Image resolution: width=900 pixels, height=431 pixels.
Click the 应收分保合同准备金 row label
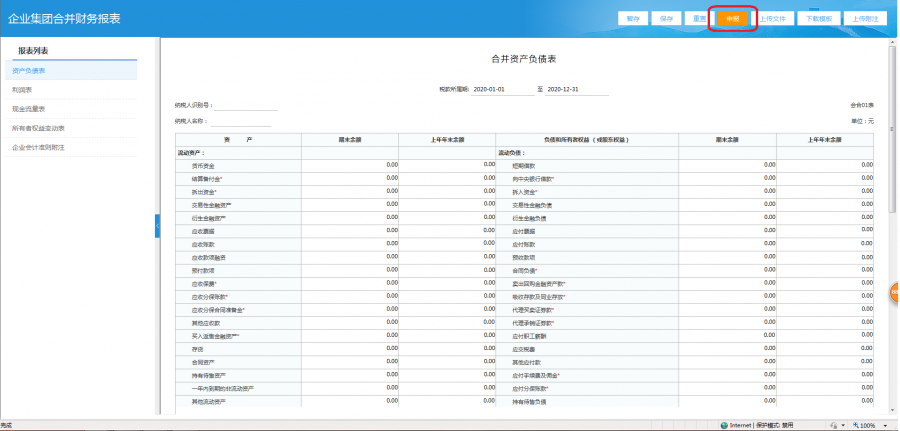pos(218,310)
